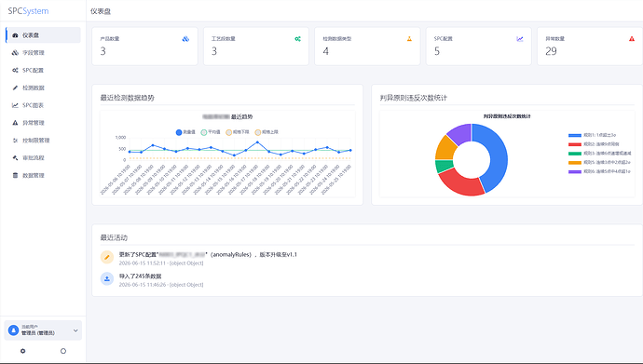This screenshot has height=364, width=643.
Task: Toggle the 规格下限 series in trend legend
Action: pos(238,132)
